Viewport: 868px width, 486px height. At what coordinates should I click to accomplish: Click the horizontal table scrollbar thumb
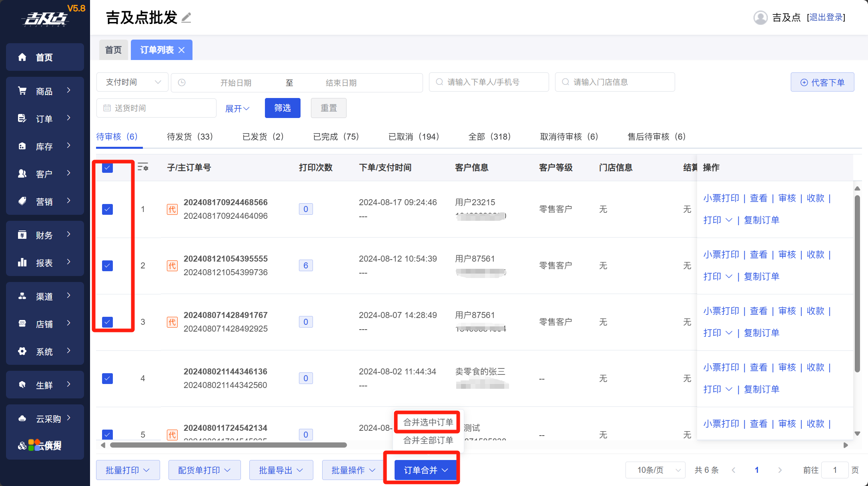click(x=228, y=445)
